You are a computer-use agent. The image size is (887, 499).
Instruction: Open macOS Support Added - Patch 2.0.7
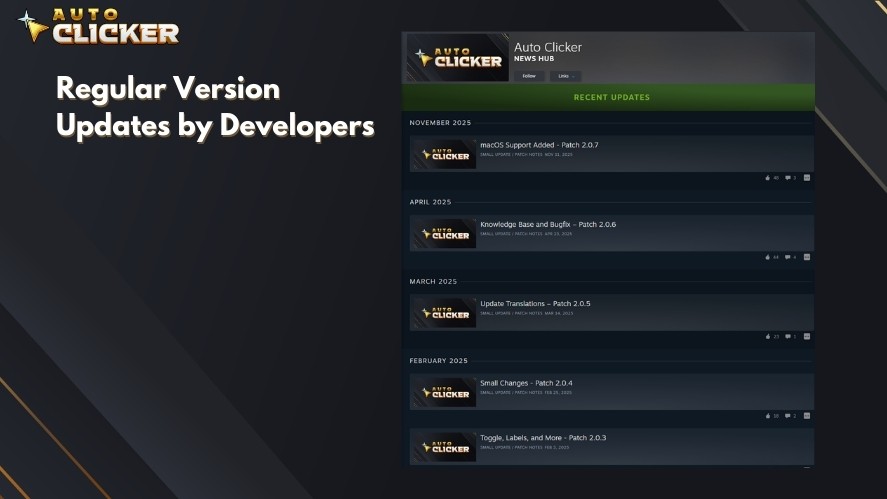tap(539, 145)
